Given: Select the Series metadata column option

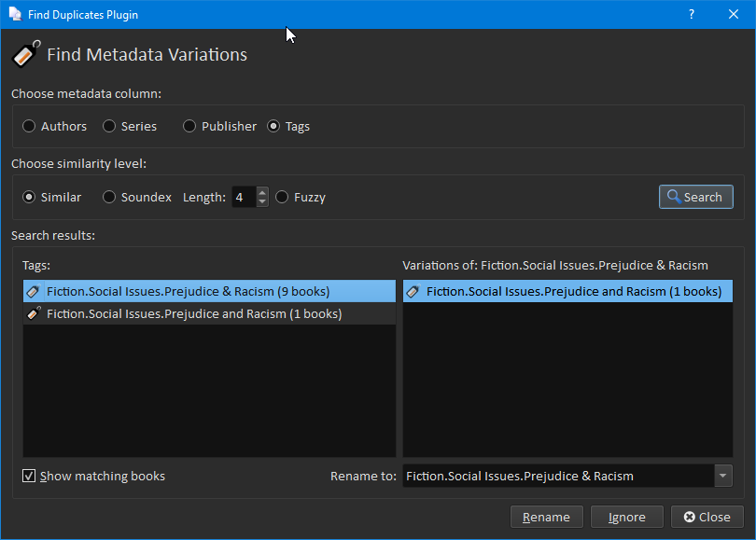Looking at the screenshot, I should coord(110,126).
